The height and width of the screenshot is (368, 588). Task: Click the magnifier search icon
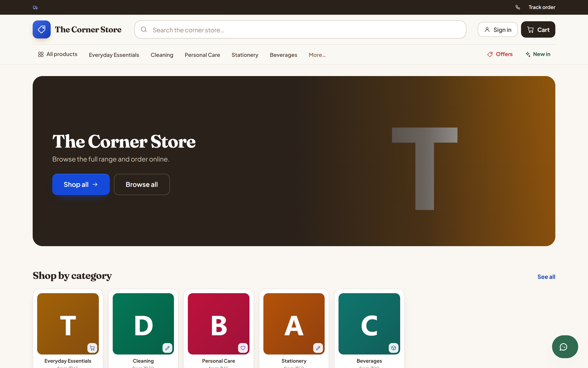144,29
